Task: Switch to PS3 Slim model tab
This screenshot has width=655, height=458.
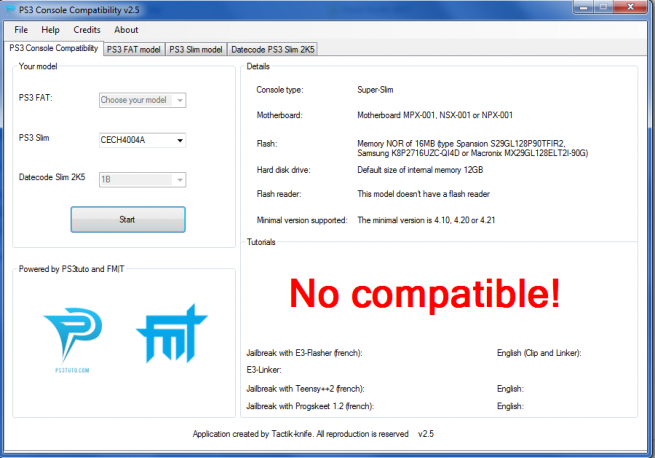Action: pos(195,49)
